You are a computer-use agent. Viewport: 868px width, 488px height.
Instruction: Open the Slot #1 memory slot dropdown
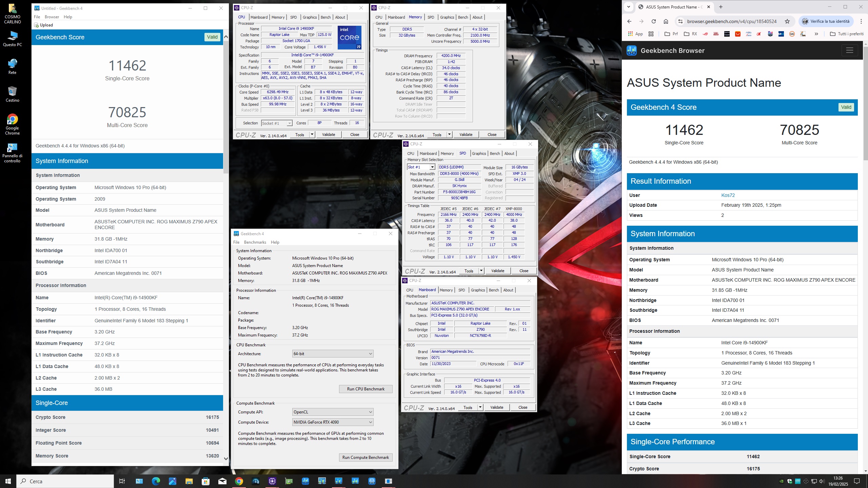coord(421,167)
